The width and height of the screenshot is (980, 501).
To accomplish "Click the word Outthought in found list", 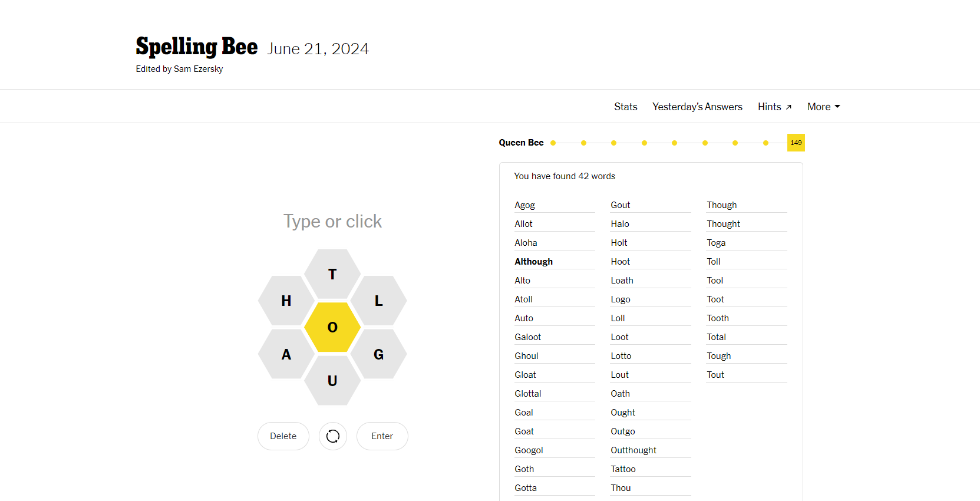I will 633,450.
